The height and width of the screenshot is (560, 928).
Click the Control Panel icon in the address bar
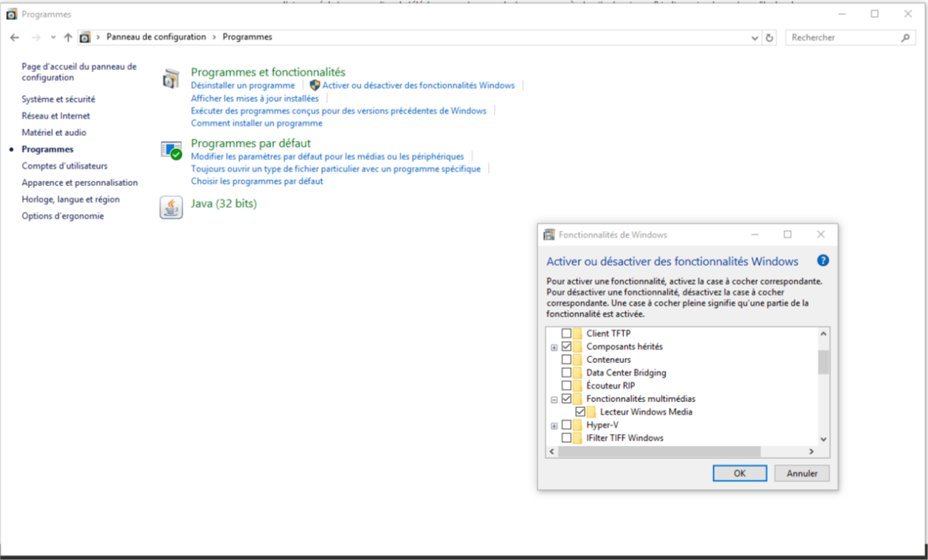(85, 37)
